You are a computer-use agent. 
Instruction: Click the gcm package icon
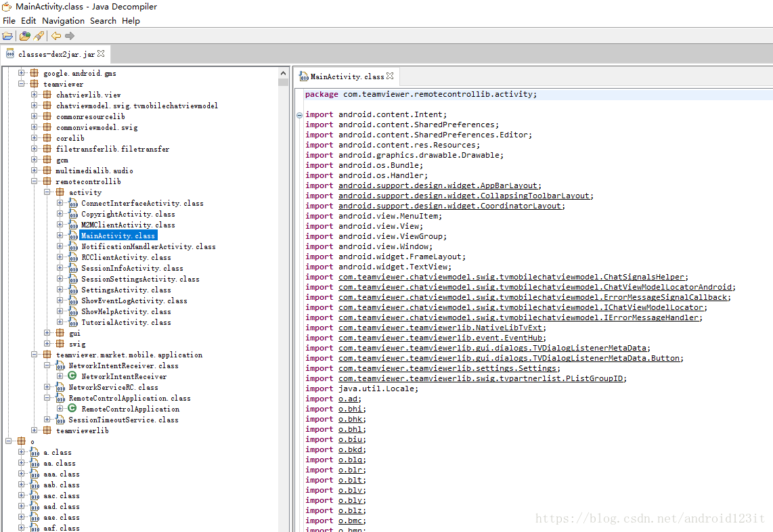pos(47,160)
